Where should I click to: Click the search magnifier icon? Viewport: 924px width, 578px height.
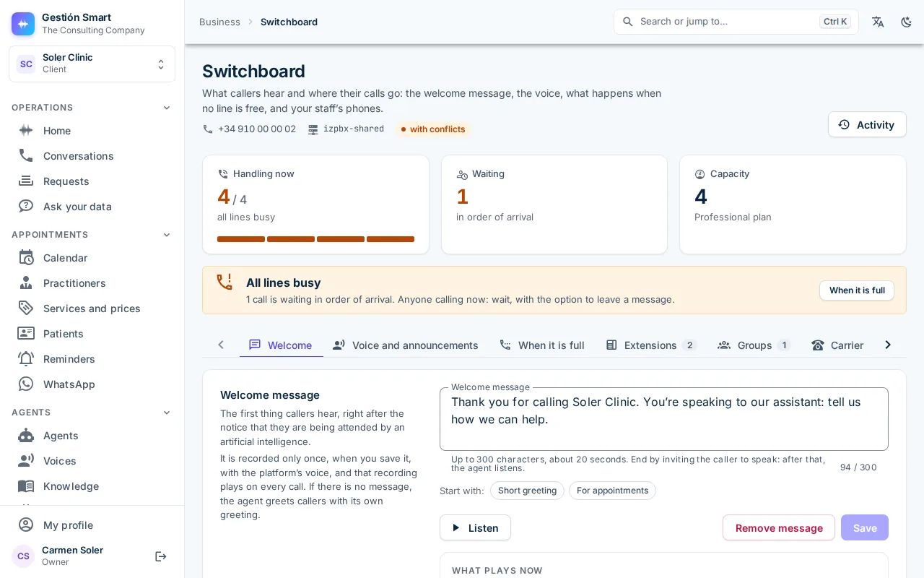[x=628, y=22]
